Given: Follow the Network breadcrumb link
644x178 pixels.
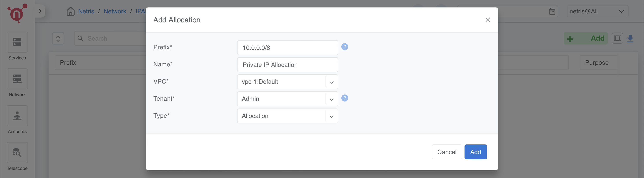Looking at the screenshot, I should [x=115, y=11].
